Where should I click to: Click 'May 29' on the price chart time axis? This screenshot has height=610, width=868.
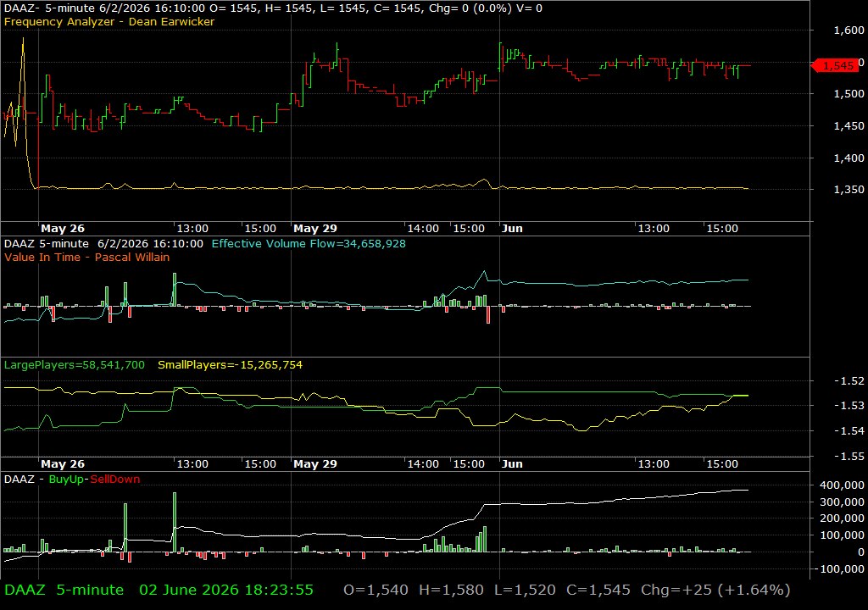[315, 229]
